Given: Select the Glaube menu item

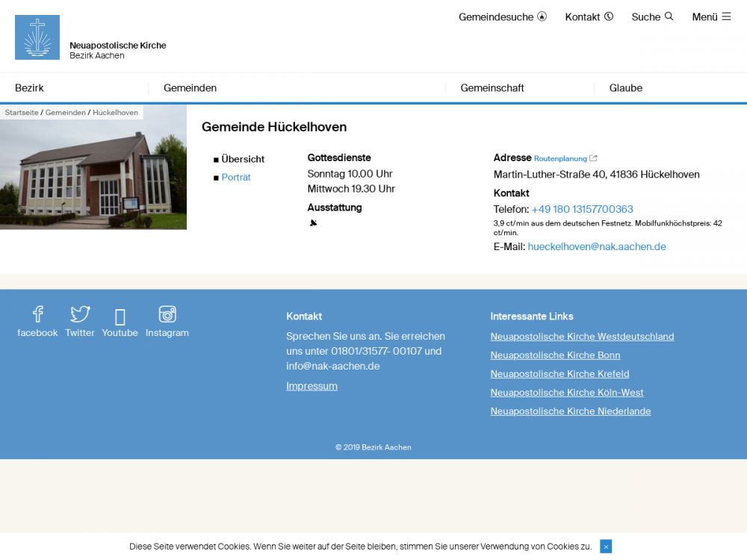Looking at the screenshot, I should tap(625, 88).
